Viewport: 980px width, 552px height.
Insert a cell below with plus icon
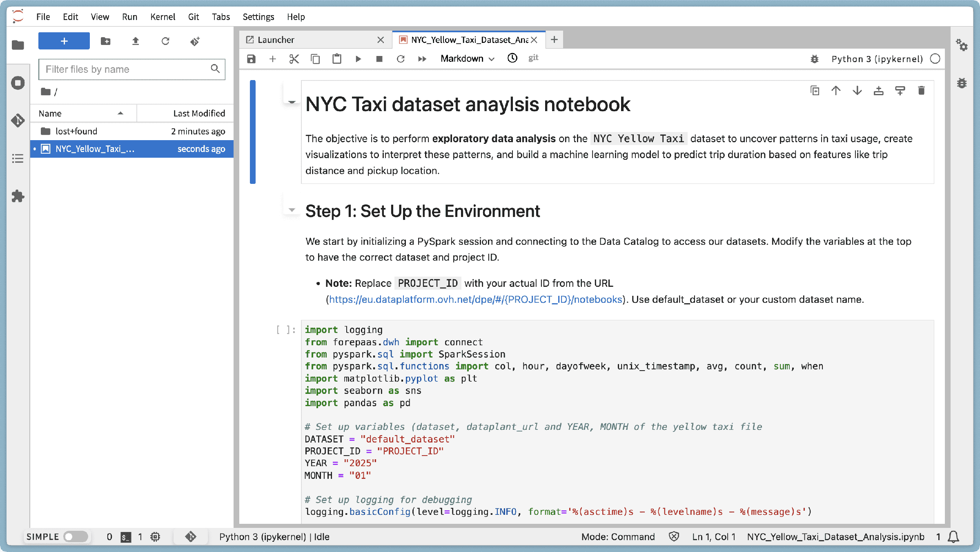(273, 59)
